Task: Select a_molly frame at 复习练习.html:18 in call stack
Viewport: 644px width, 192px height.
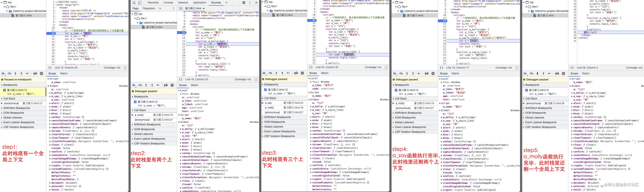Action: pos(284,108)
